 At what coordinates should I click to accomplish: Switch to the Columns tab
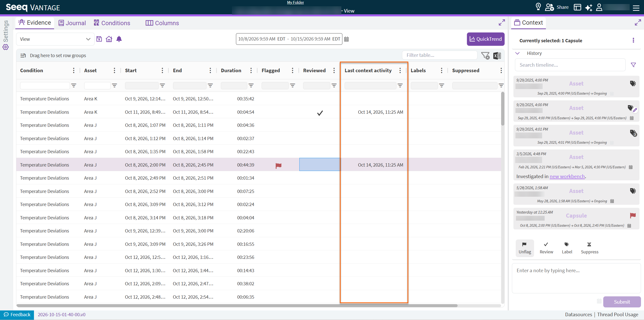(162, 23)
